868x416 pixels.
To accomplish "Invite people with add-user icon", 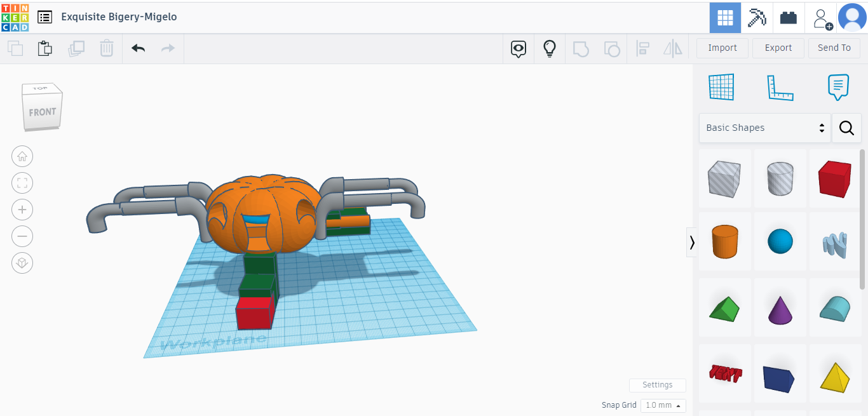I will (x=822, y=18).
